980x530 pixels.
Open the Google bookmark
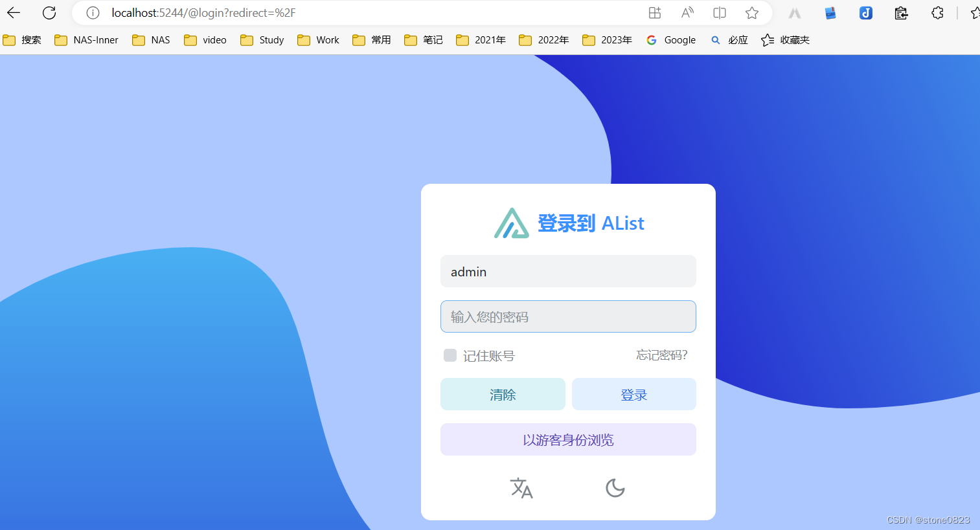671,40
